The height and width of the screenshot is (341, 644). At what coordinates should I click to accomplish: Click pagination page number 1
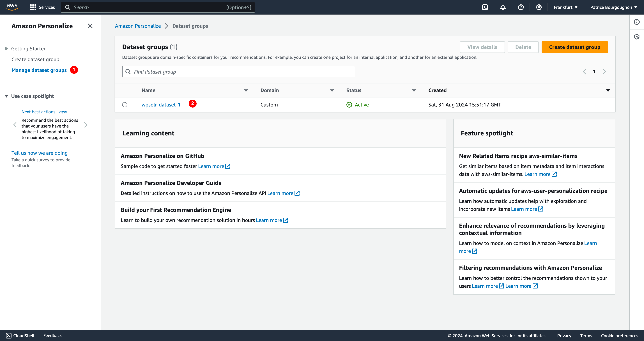(x=594, y=72)
